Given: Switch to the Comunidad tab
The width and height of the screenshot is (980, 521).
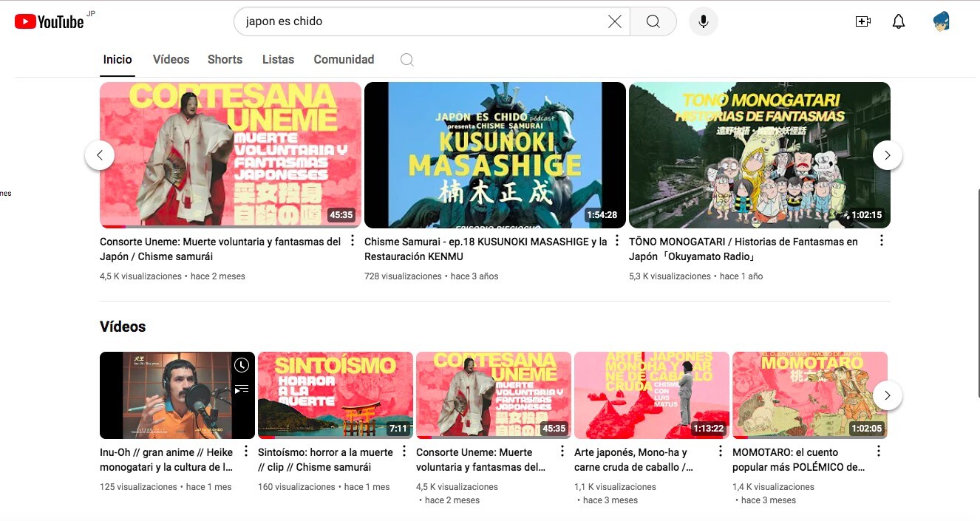Looking at the screenshot, I should (x=344, y=60).
